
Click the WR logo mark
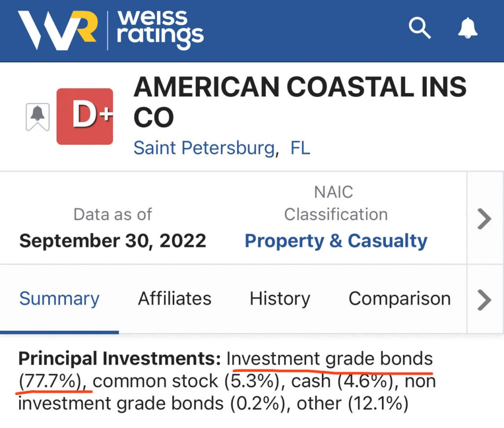click(x=58, y=30)
